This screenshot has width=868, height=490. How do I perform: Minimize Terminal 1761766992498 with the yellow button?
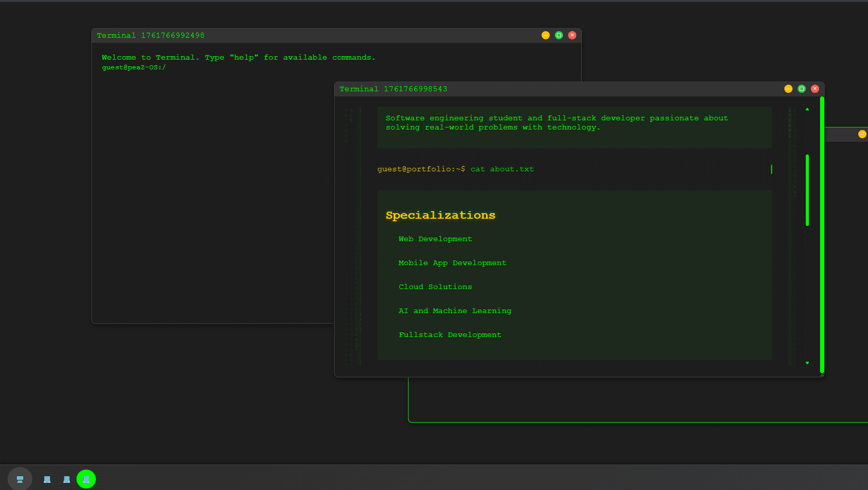(x=545, y=35)
